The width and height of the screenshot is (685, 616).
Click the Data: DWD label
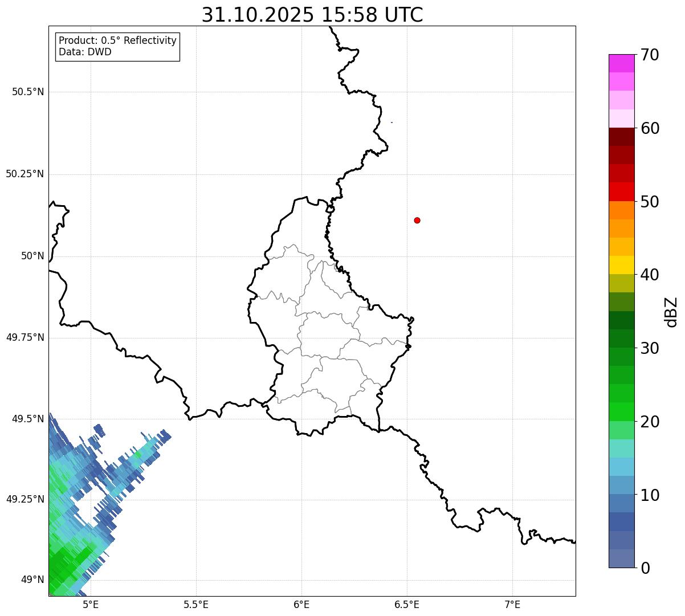coord(85,52)
